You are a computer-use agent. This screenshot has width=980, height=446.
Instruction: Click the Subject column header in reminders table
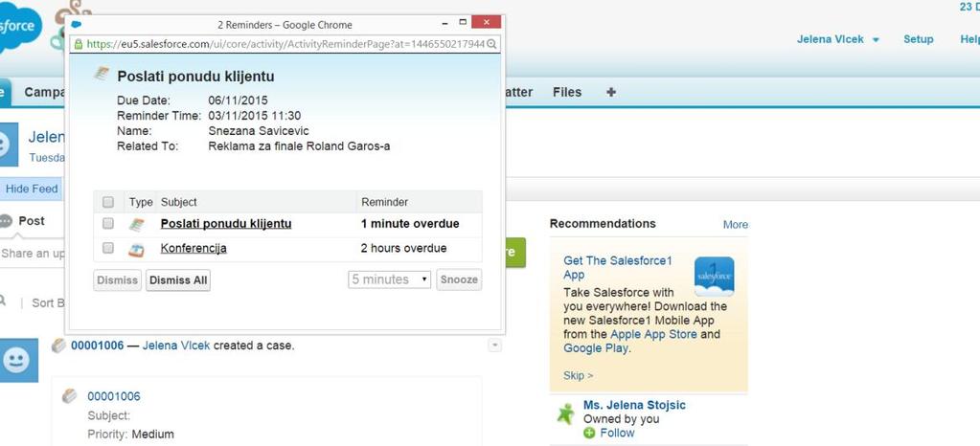pos(179,202)
